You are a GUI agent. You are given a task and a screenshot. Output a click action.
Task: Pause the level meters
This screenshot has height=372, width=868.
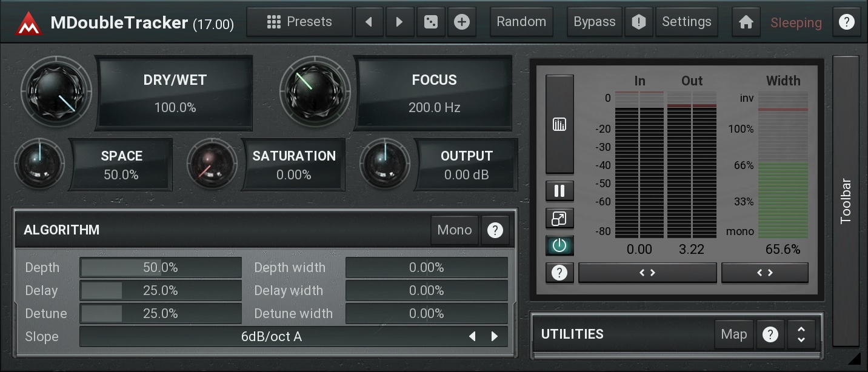pos(559,191)
